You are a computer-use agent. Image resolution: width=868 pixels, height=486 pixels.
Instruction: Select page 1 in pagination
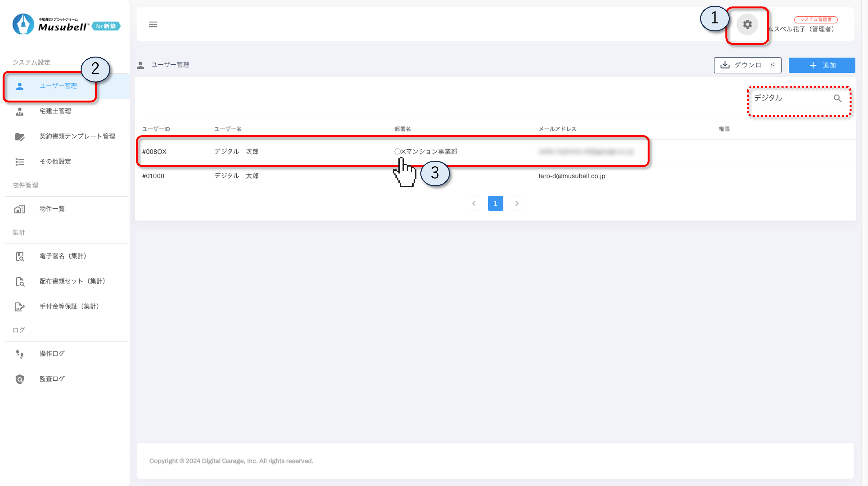(495, 203)
